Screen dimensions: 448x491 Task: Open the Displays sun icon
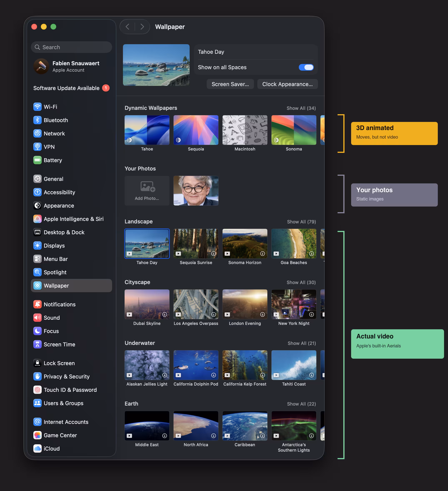37,246
